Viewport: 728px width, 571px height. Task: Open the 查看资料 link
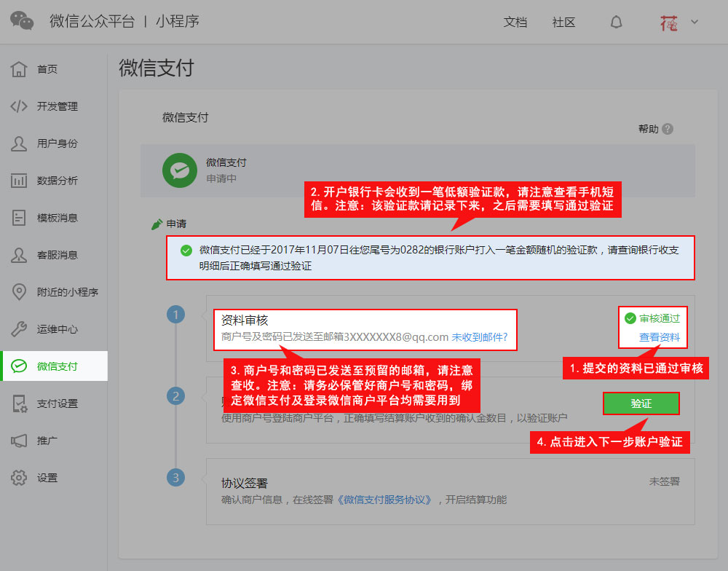(x=659, y=337)
